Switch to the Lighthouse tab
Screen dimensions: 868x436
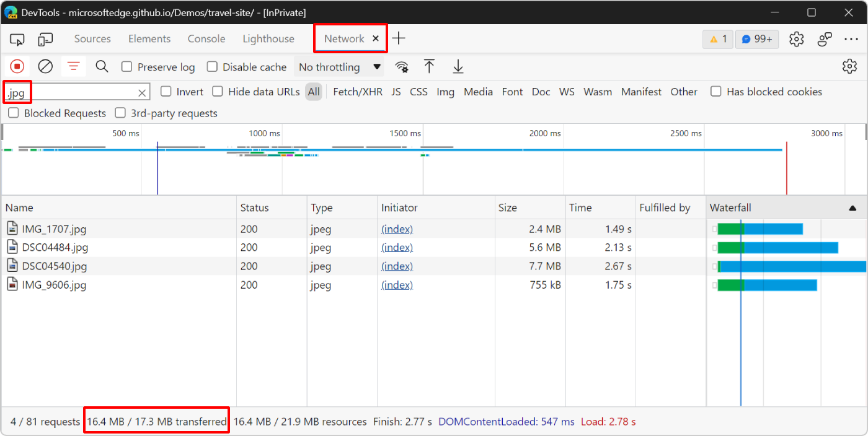tap(268, 38)
